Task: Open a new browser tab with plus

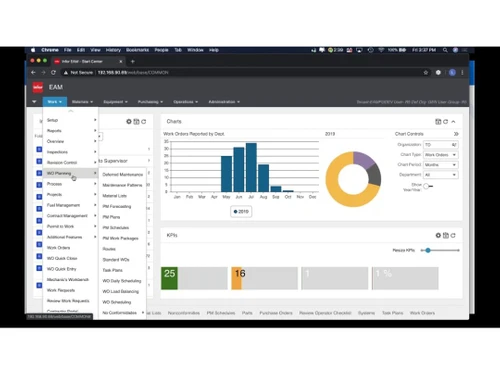Action: tap(133, 61)
